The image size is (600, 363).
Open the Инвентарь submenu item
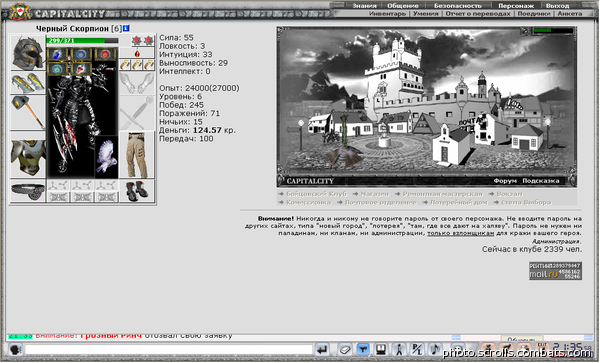pyautogui.click(x=387, y=13)
